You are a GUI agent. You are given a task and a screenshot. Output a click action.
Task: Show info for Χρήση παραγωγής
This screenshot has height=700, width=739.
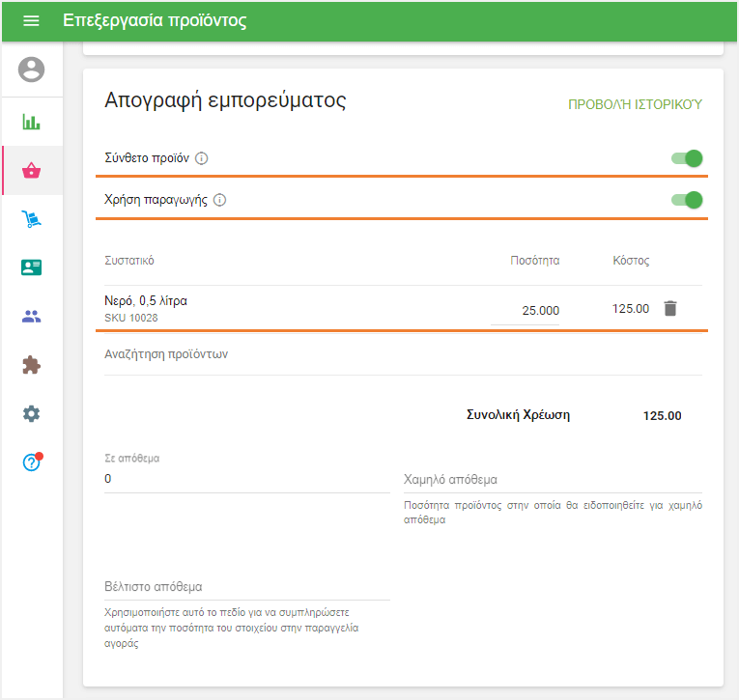(219, 201)
